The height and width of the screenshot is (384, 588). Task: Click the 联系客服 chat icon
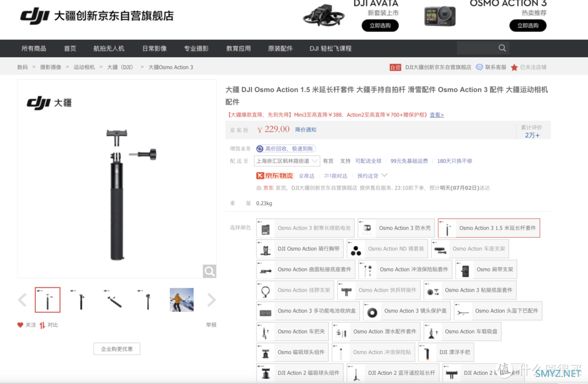click(479, 67)
